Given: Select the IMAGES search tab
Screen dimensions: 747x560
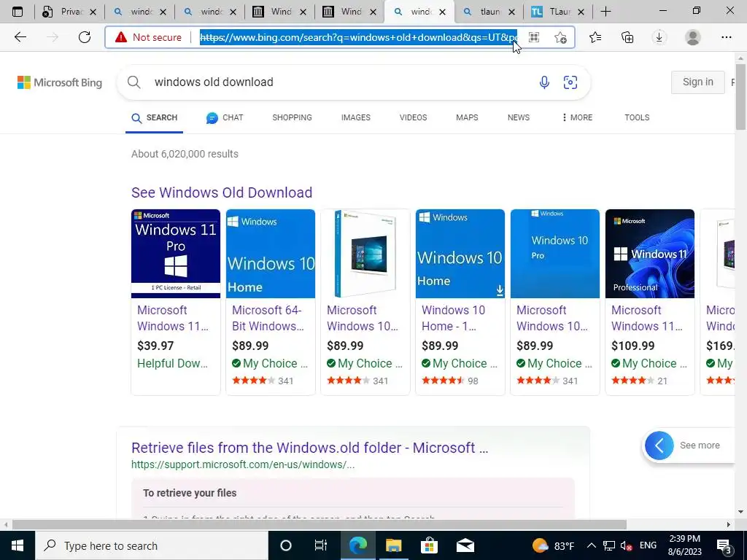Looking at the screenshot, I should click(x=356, y=117).
